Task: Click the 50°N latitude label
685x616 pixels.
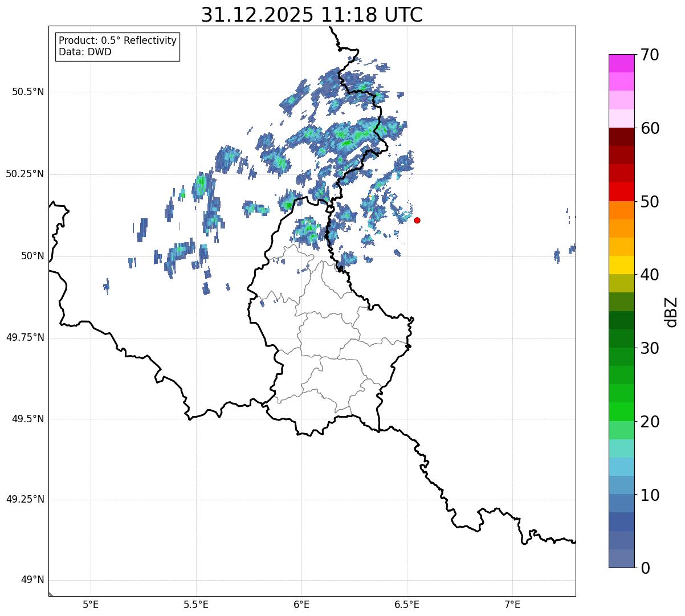Action: tap(32, 256)
